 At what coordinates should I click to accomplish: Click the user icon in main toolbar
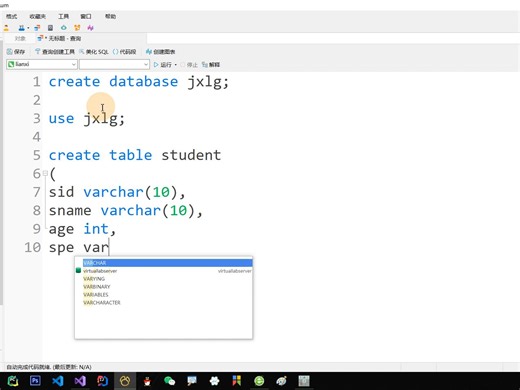pyautogui.click(x=6, y=28)
